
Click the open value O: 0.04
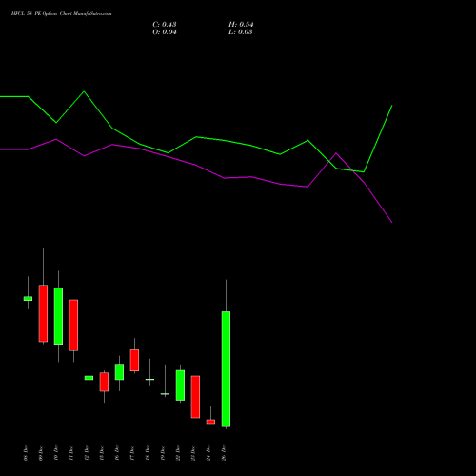point(165,32)
